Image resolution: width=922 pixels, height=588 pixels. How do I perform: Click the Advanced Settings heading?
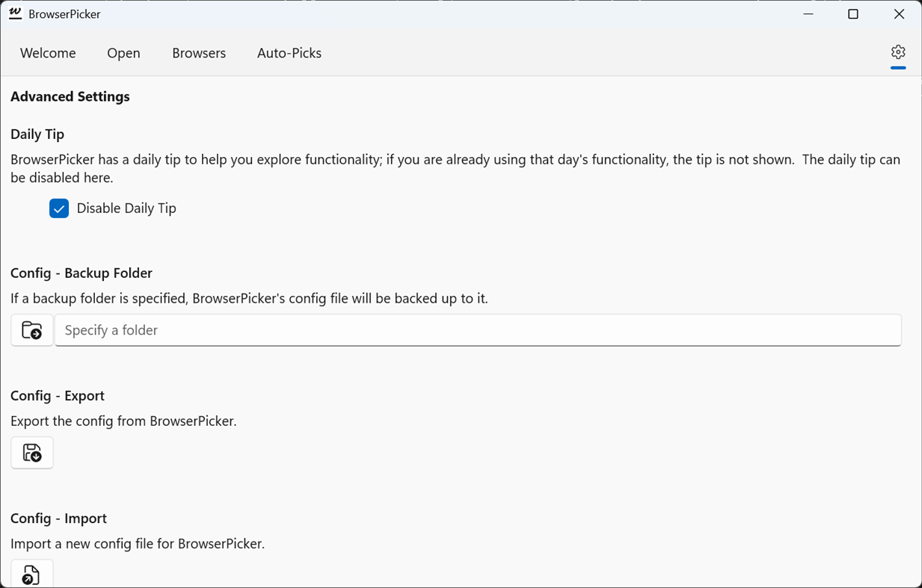click(x=70, y=96)
